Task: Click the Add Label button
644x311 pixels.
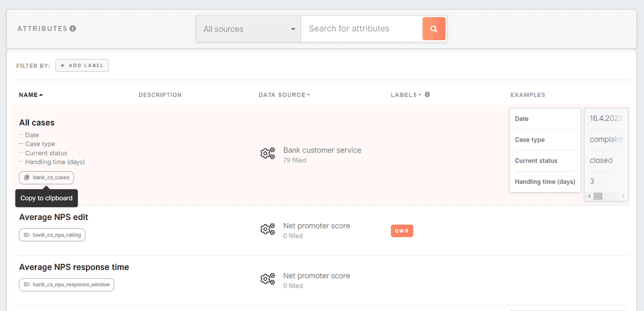Action: coord(82,65)
